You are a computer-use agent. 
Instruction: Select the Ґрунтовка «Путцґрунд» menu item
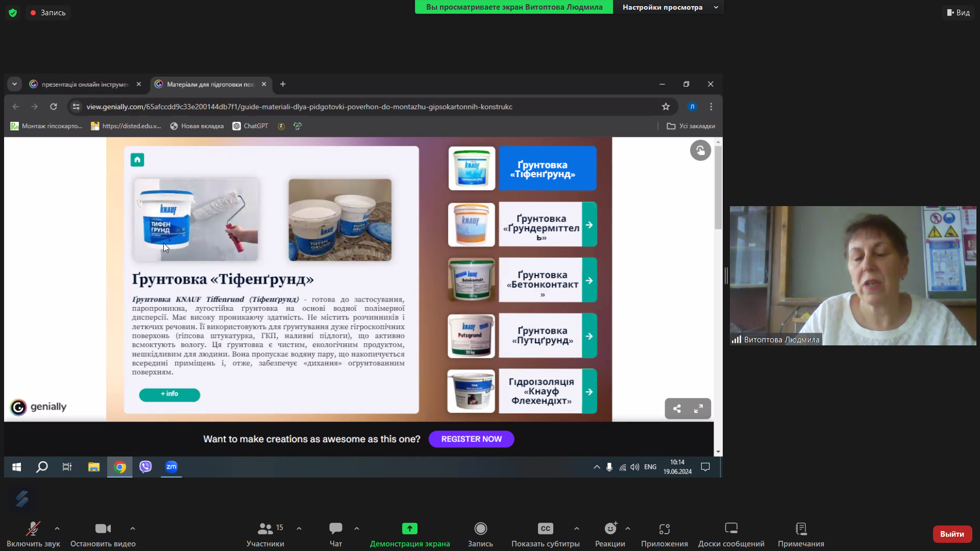click(547, 336)
